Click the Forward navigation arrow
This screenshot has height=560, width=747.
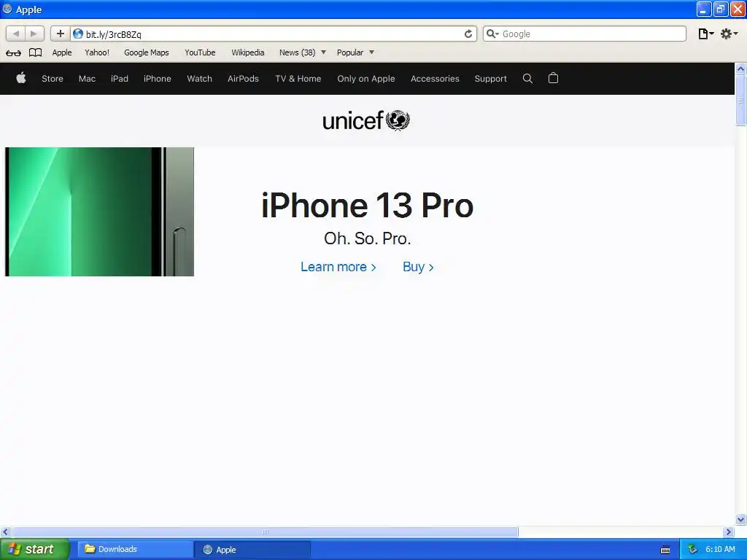[x=34, y=34]
